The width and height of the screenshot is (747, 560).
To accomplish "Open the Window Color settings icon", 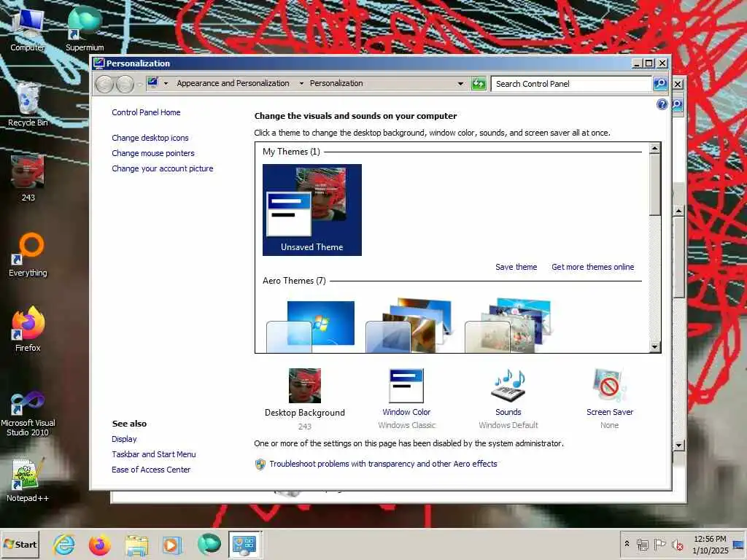I will [x=406, y=385].
